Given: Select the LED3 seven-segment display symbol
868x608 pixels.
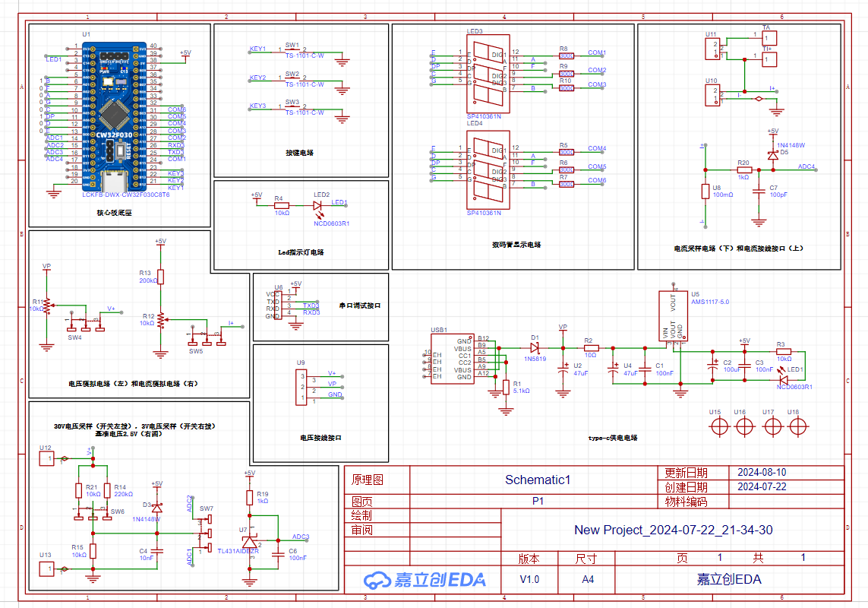Looking at the screenshot, I should click(488, 74).
